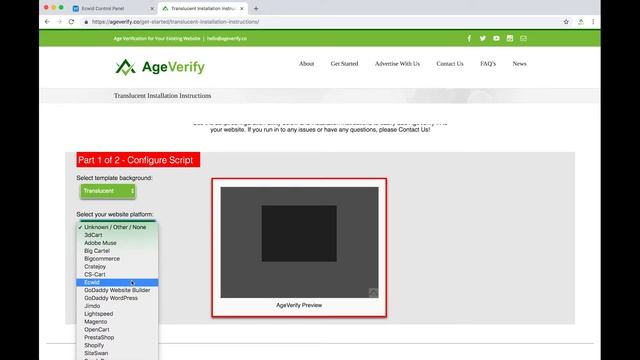Close the Ecwid Control Panel tab

coord(152,8)
